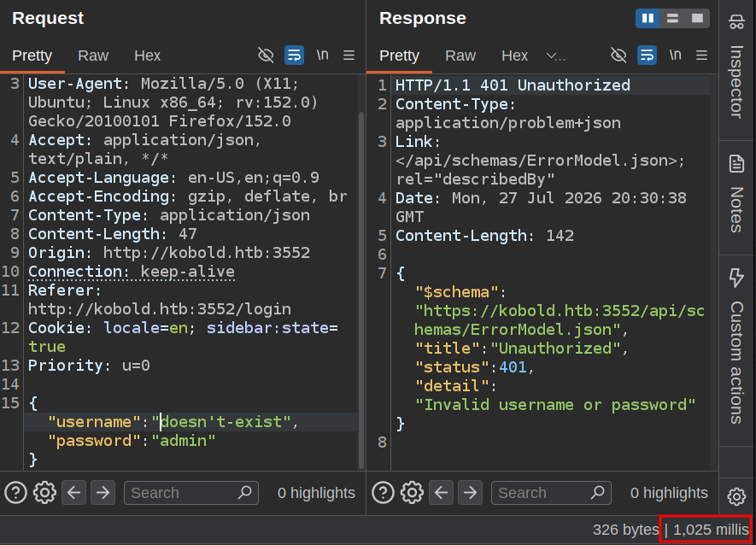The image size is (756, 545).
Task: Open Response search help icon
Action: [x=384, y=493]
